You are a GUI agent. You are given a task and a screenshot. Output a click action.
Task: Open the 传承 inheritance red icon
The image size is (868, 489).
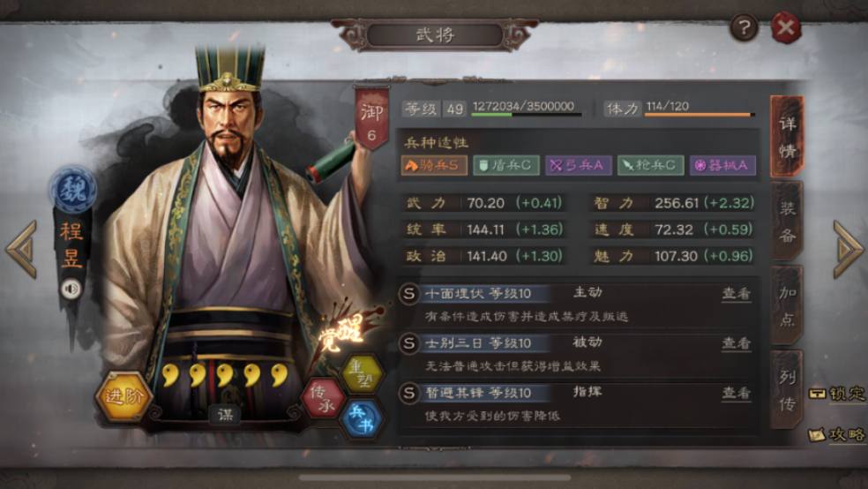coord(323,399)
